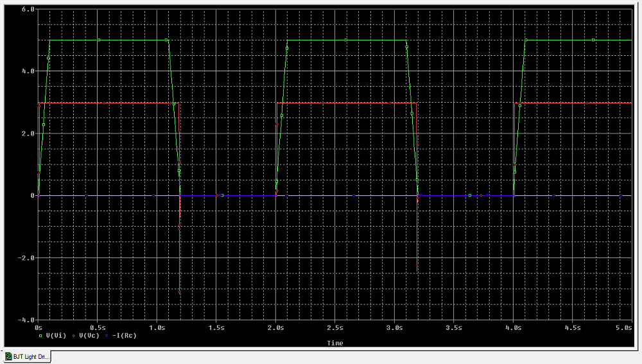Select the V(Vi) trace legend label

coord(56,335)
